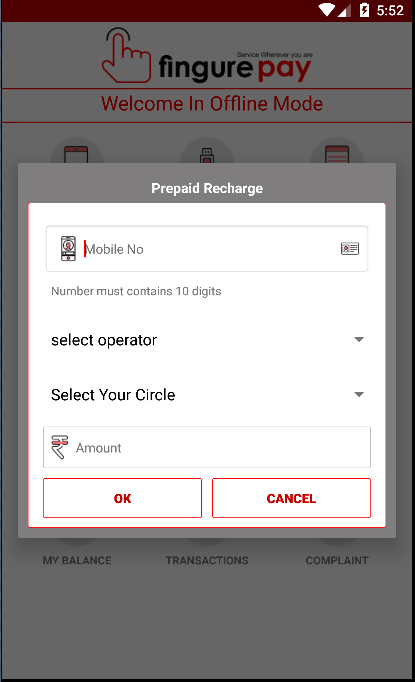415x682 pixels.
Task: Tap the contact card icon in Mobile No field
Action: (350, 249)
